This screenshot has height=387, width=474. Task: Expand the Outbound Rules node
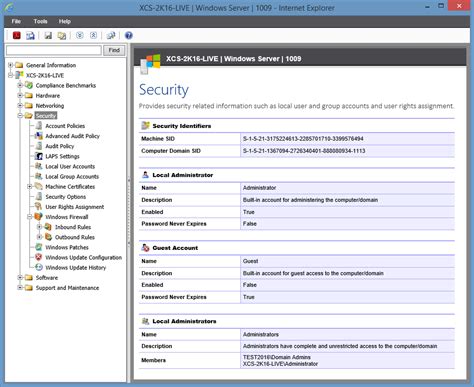click(x=39, y=237)
